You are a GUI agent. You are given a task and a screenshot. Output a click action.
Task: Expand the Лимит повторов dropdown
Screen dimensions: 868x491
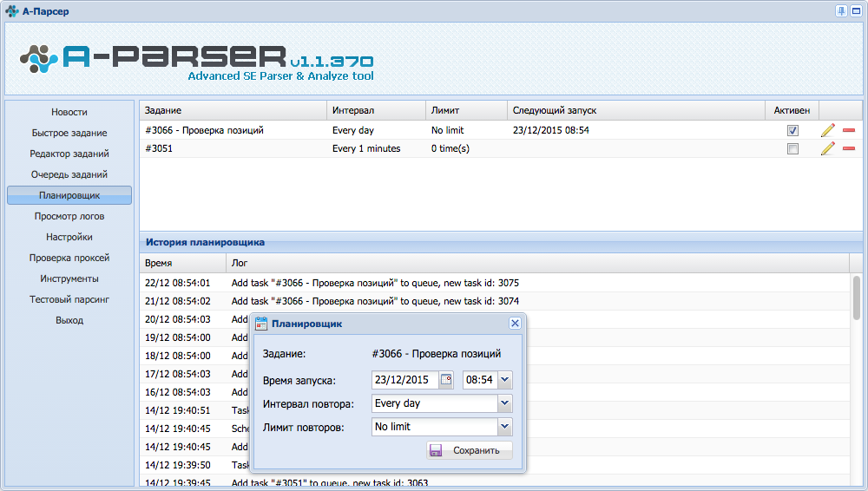pos(505,427)
